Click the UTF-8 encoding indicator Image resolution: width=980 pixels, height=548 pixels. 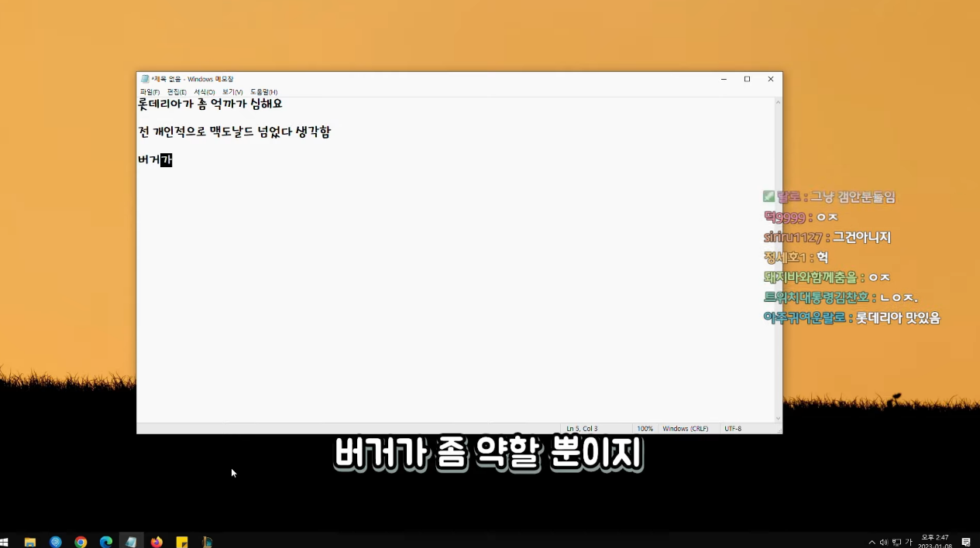tap(732, 428)
